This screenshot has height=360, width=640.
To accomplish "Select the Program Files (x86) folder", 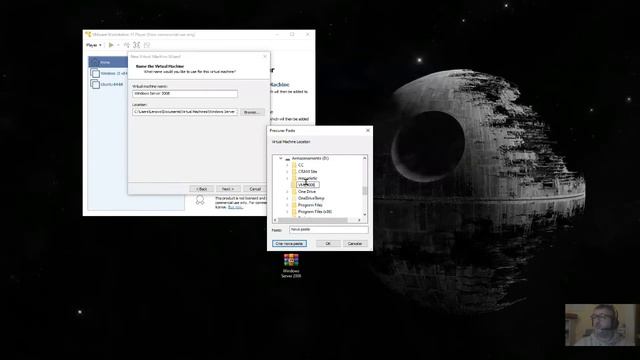I will tap(315, 212).
